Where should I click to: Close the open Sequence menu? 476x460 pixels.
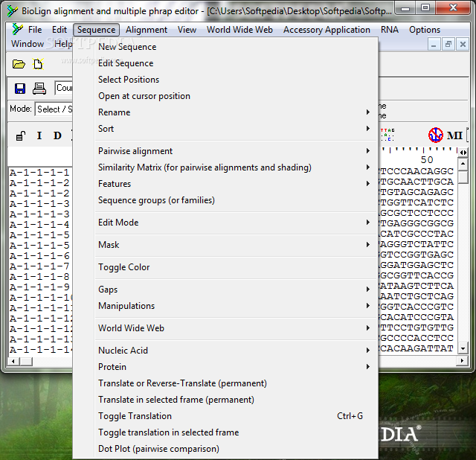(x=96, y=30)
